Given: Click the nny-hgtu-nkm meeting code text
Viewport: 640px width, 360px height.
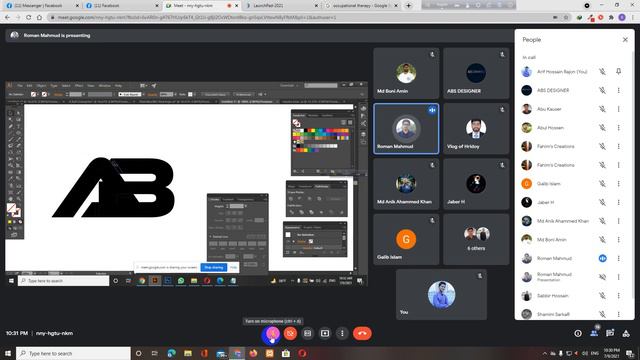Looking at the screenshot, I should click(54, 333).
